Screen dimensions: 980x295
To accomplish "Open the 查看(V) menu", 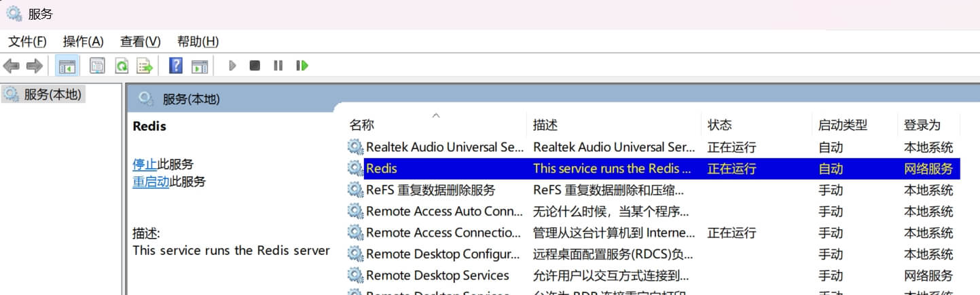I will click(140, 41).
